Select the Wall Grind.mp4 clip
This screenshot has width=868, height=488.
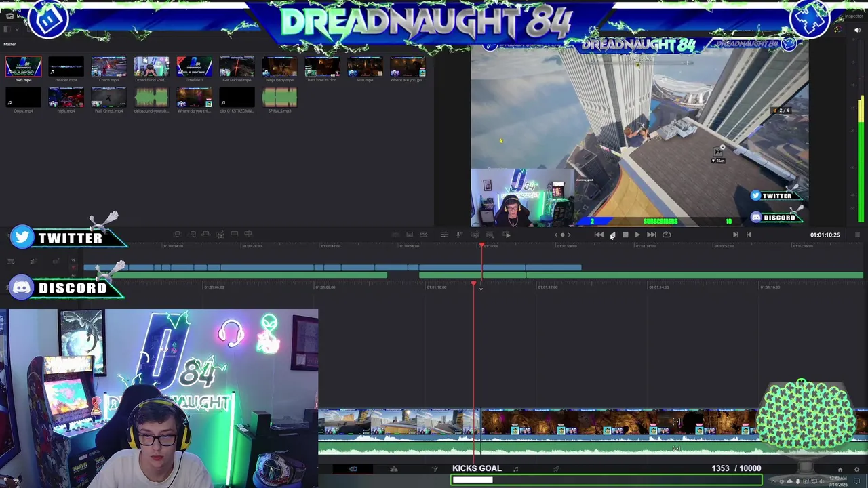[108, 98]
